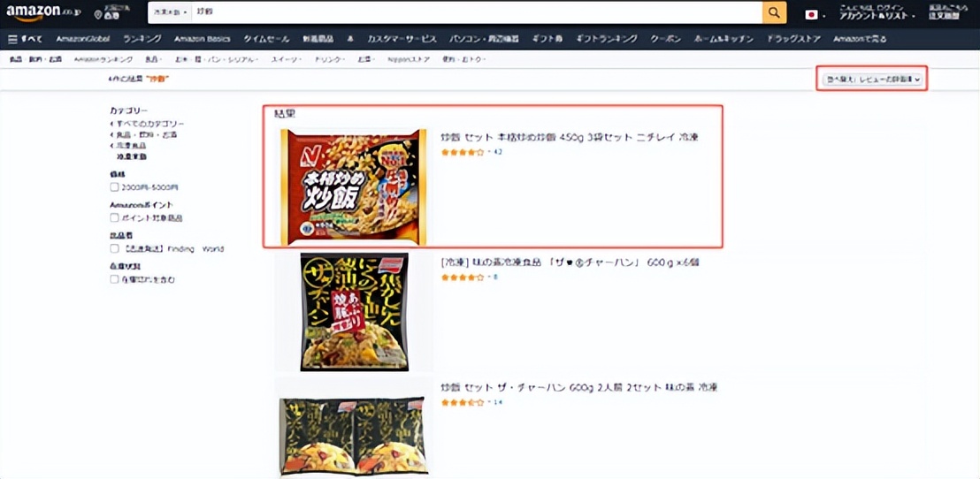The width and height of the screenshot is (980, 479).
Task: Open the first product's star rating
Action: pos(463,152)
